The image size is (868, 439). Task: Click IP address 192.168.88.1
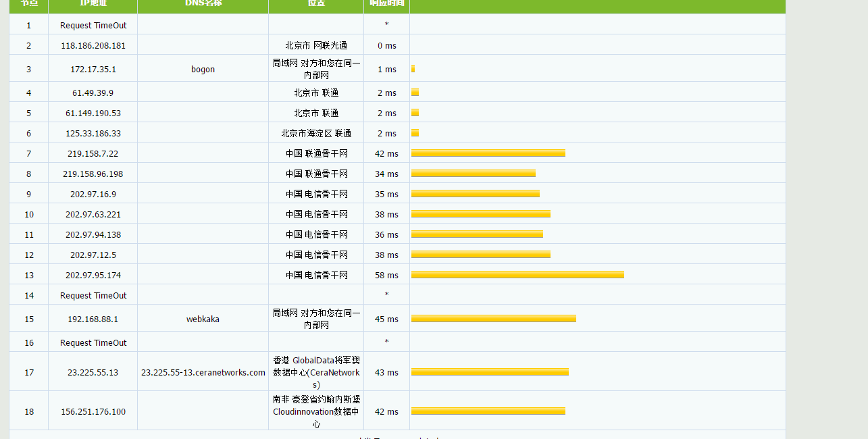93,319
